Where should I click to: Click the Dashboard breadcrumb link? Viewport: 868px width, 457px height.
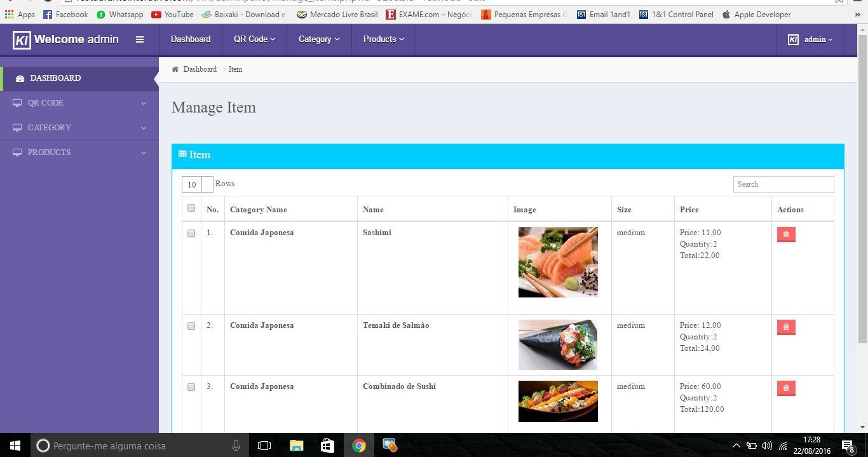200,69
